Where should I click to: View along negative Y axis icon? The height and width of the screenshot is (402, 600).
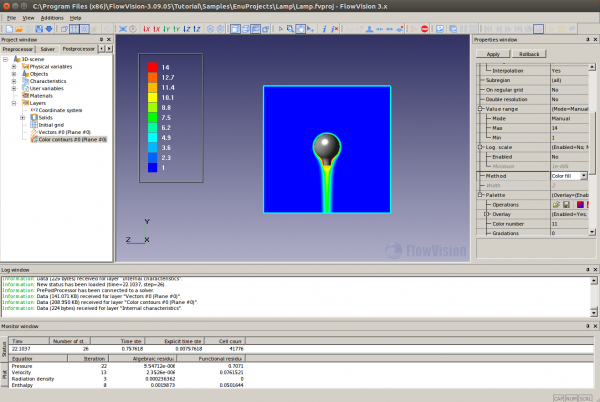pyautogui.click(x=166, y=29)
